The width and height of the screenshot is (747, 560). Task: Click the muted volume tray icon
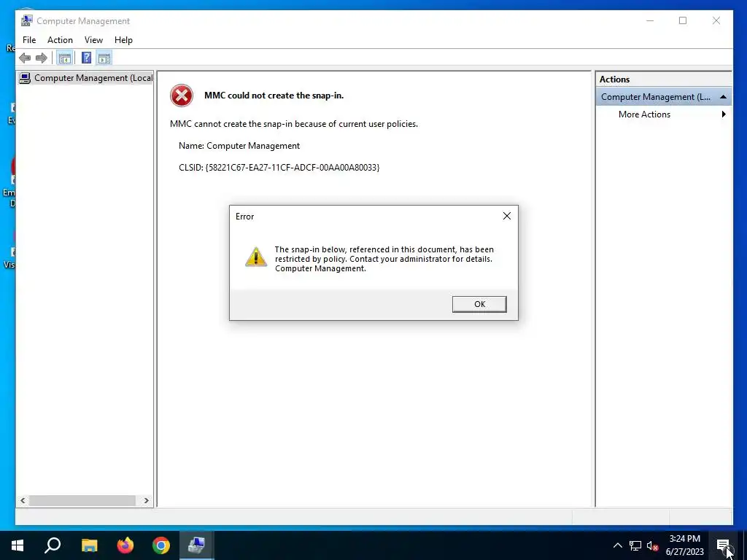pyautogui.click(x=653, y=545)
